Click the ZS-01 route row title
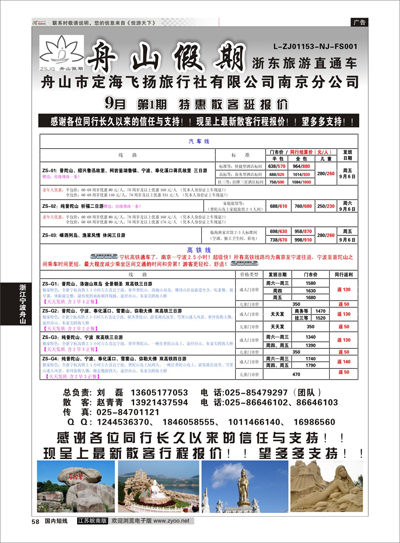This screenshot has height=543, width=400. coord(125,171)
